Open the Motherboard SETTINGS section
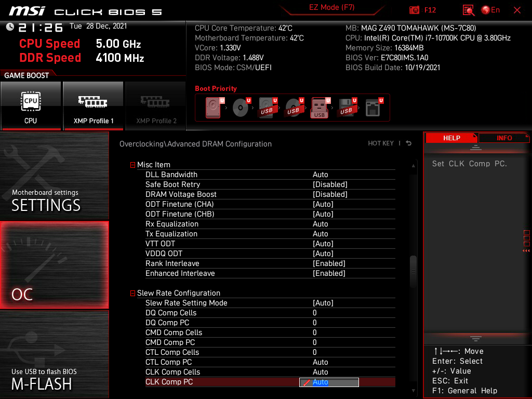The image size is (532, 399). 54,176
